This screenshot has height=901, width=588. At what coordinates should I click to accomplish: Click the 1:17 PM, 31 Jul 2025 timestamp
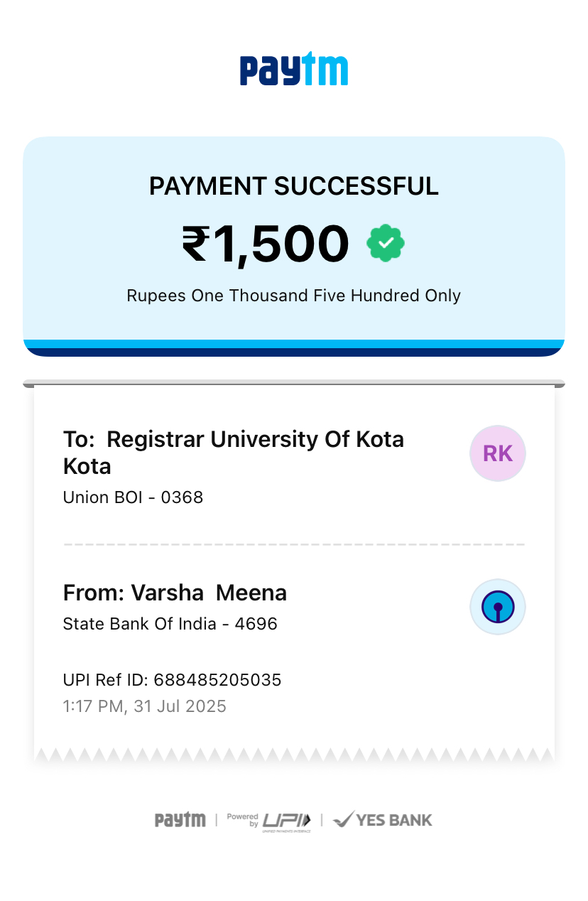(x=145, y=706)
